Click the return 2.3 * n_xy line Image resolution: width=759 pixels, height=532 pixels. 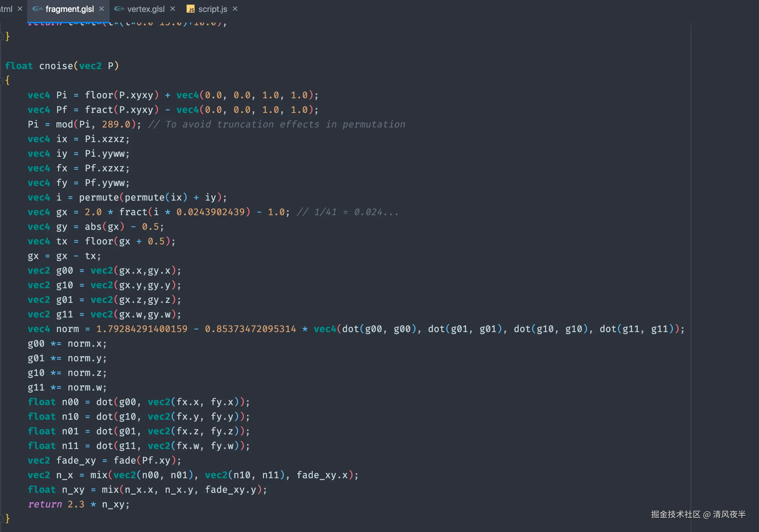click(78, 504)
